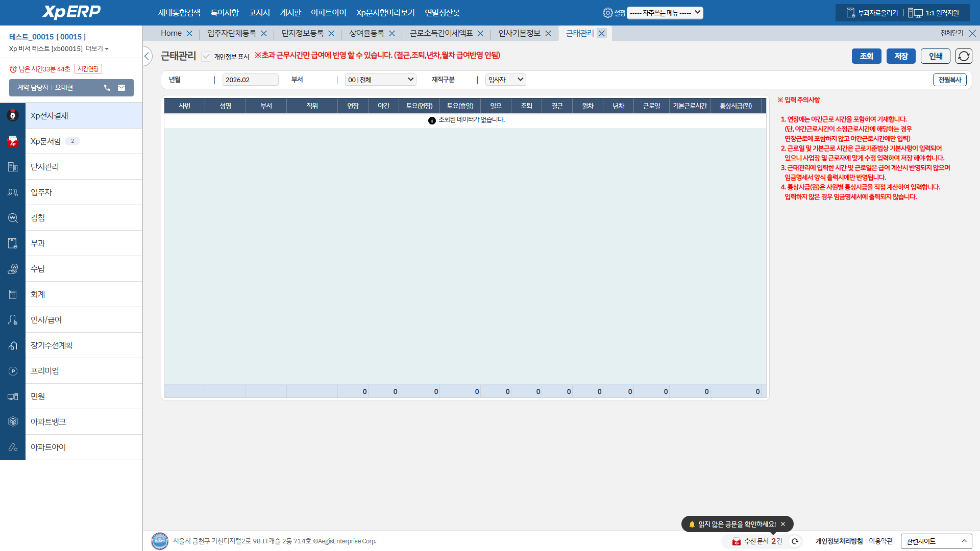Click the 년월 input field
This screenshot has height=551, width=980.
tap(250, 80)
